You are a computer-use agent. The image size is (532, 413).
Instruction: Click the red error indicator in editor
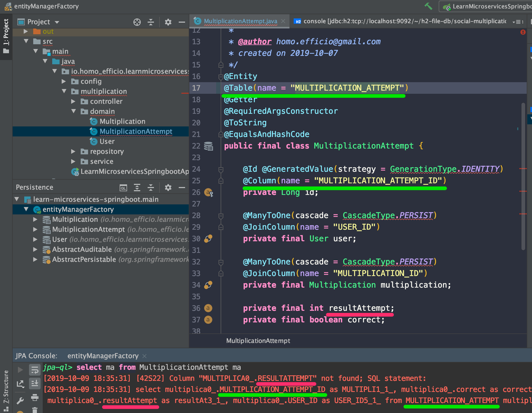[x=523, y=32]
